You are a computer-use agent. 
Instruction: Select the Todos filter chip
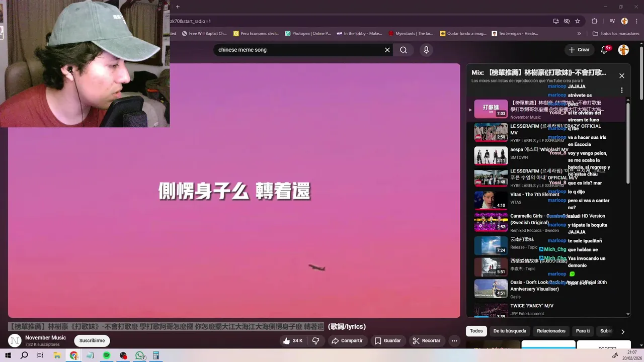(x=476, y=331)
